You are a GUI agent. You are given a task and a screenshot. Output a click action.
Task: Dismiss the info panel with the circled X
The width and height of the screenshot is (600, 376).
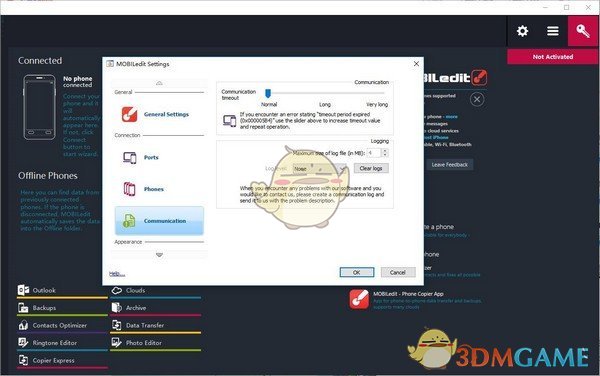(x=477, y=100)
